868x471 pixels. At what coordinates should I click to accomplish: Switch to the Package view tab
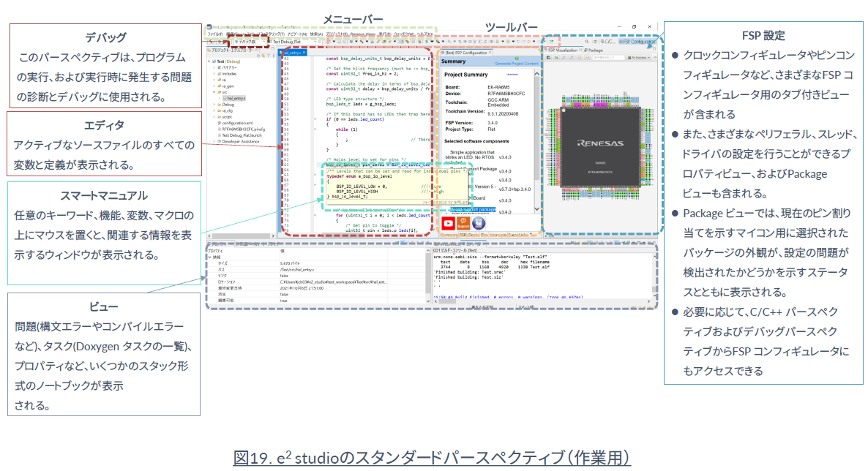pyautogui.click(x=594, y=50)
